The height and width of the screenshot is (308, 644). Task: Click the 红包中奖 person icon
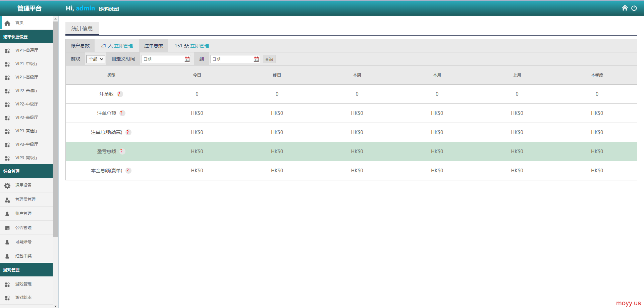click(7, 256)
